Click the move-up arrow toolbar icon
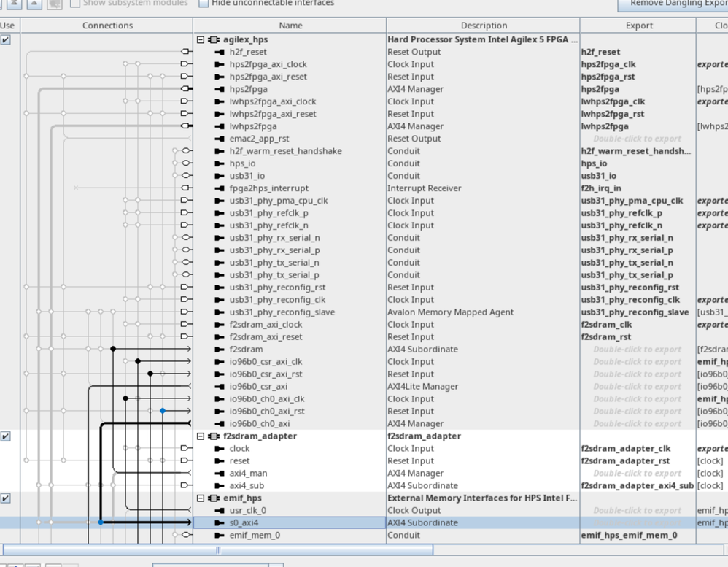 (x=34, y=4)
